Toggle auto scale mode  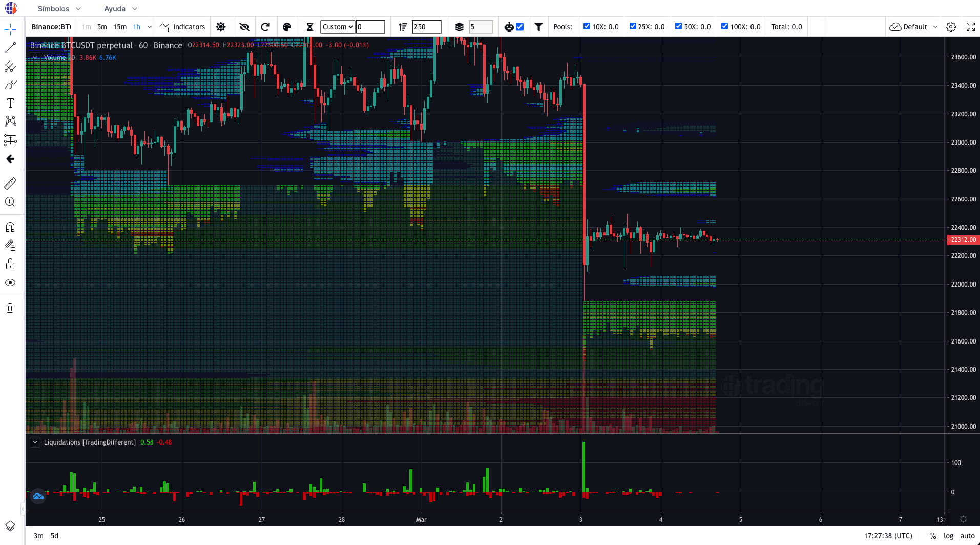pyautogui.click(x=968, y=536)
